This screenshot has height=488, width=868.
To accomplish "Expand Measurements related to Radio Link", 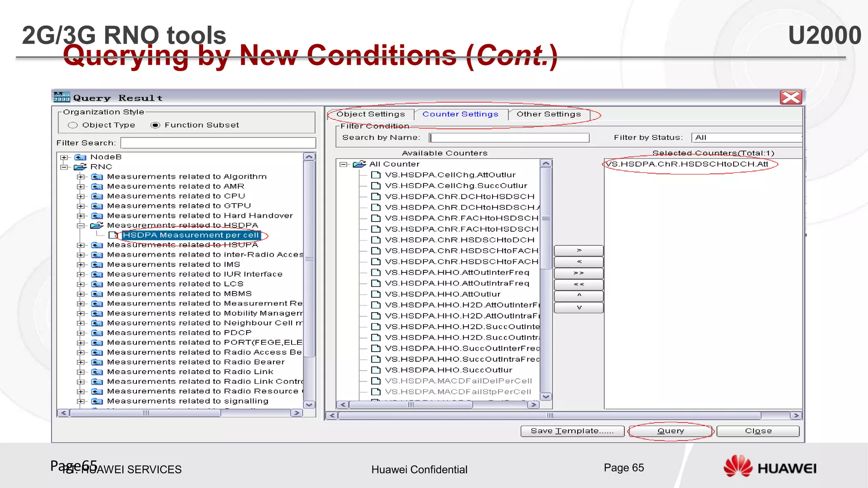I will 81,372.
